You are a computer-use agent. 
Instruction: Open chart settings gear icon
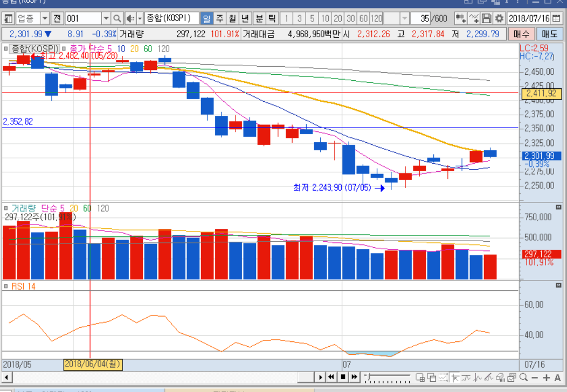pos(500,19)
